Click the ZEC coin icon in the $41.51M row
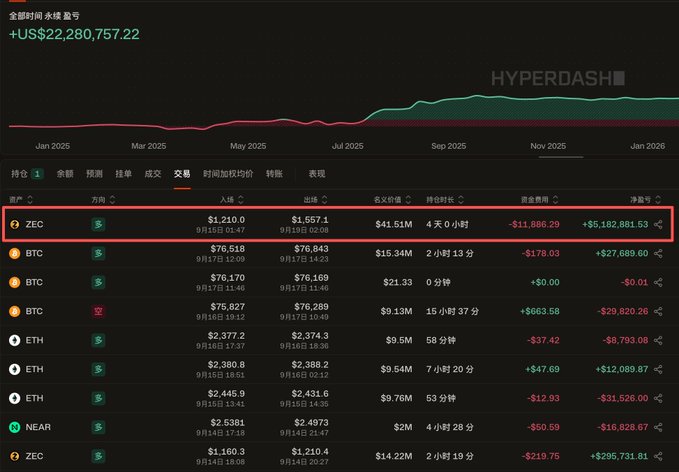Screen dimensions: 679x472 pos(15,224)
